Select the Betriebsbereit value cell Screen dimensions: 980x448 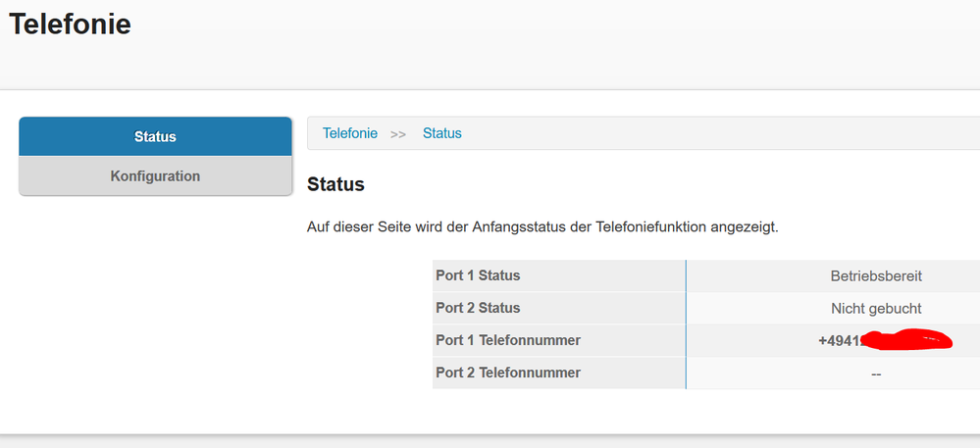click(875, 276)
